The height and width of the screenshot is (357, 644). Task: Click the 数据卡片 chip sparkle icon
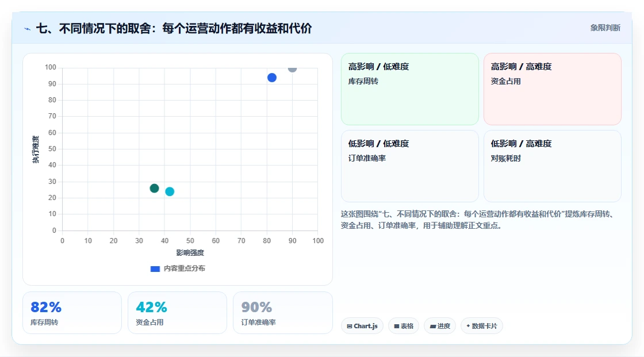click(x=468, y=326)
